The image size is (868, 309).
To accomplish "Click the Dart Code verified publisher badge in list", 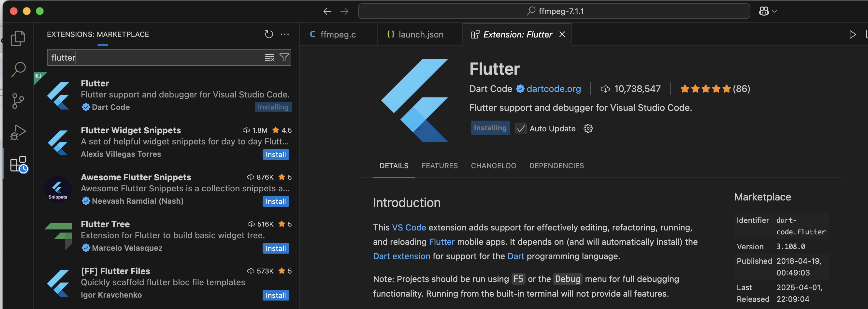I will coord(86,107).
